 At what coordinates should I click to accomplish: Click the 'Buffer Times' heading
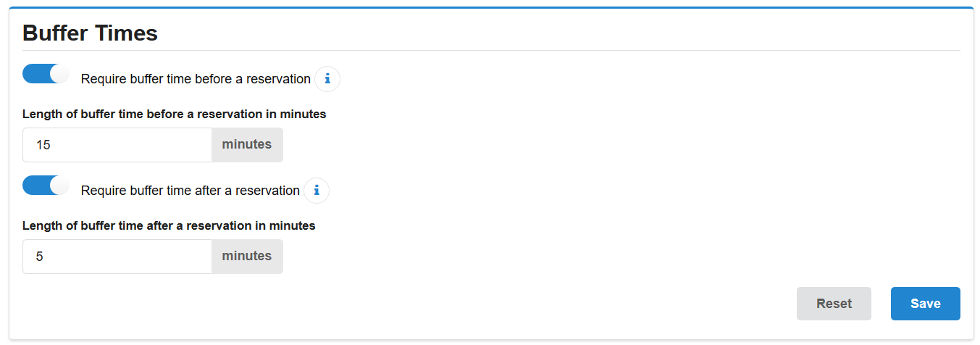[91, 33]
